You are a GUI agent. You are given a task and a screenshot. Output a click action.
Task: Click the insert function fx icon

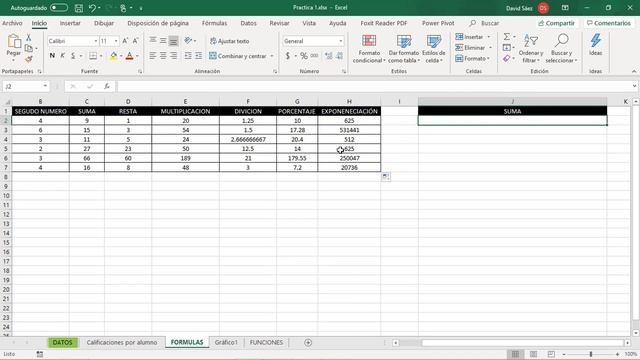(107, 86)
